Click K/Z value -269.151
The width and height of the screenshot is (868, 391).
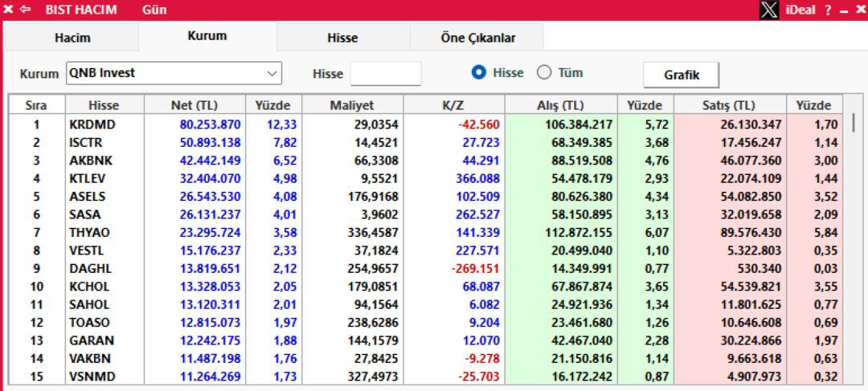coord(475,269)
